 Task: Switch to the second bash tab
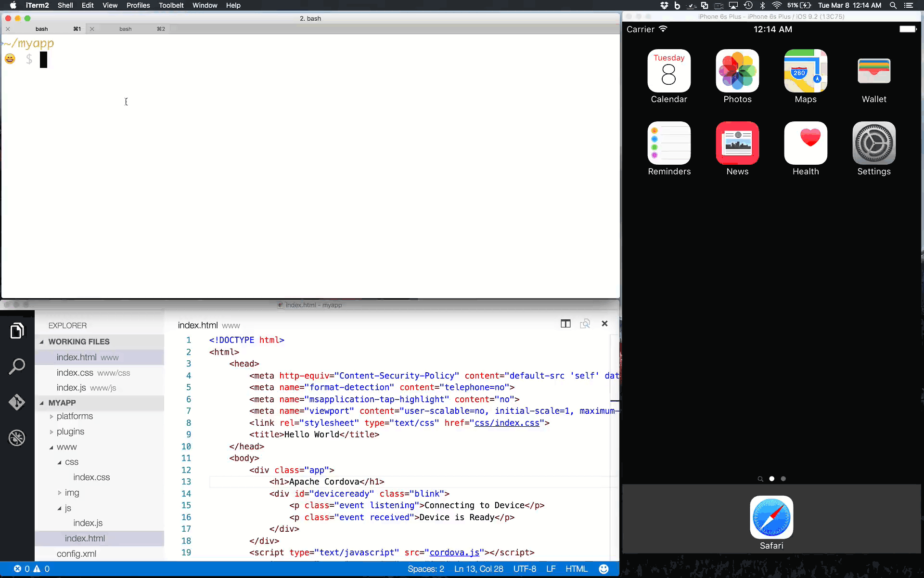(126, 29)
